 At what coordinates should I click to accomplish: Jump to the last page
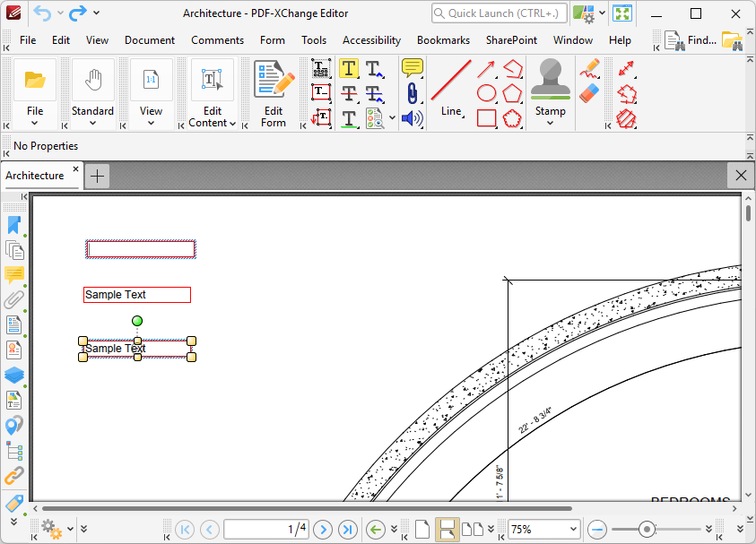pos(348,530)
